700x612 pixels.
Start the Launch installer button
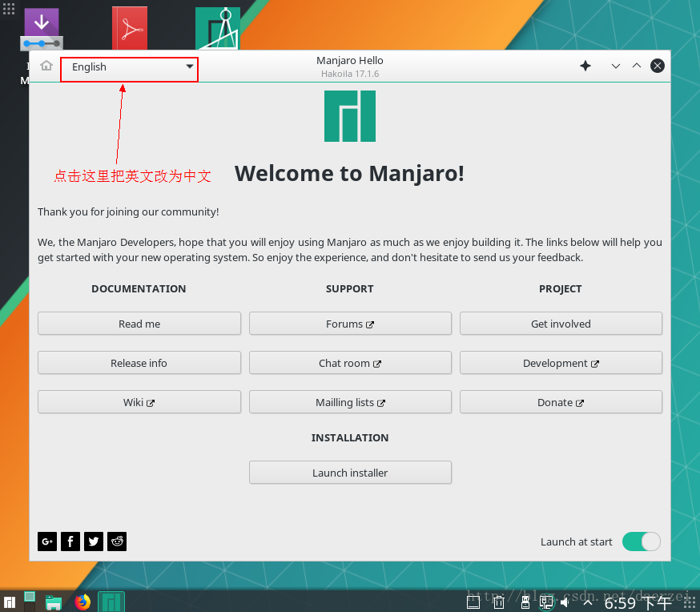351,473
